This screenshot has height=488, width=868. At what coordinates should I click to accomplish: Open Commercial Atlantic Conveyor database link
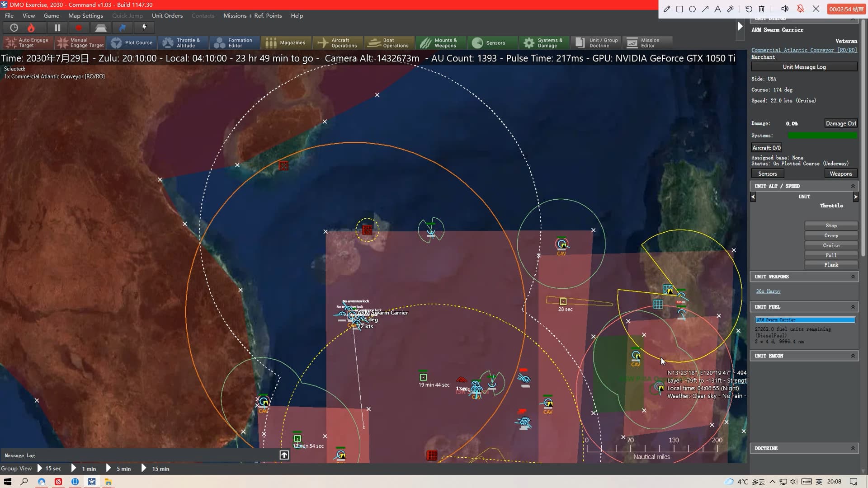click(x=804, y=50)
